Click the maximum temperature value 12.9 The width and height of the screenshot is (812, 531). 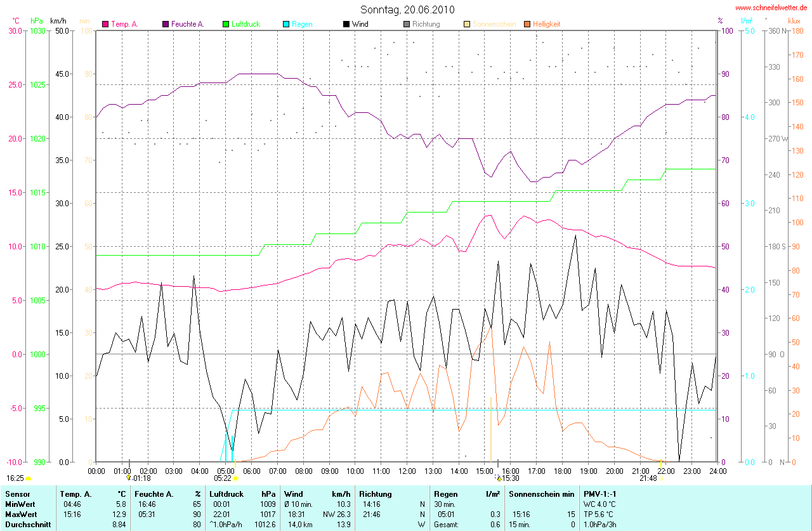[121, 515]
